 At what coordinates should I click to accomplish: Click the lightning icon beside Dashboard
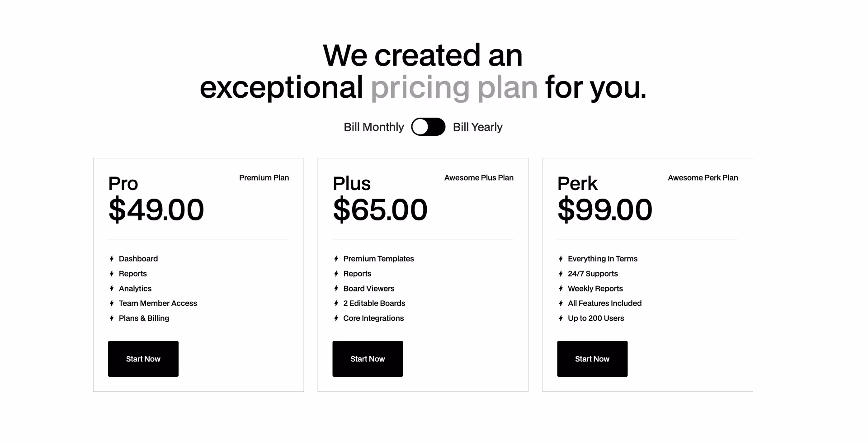coord(111,258)
